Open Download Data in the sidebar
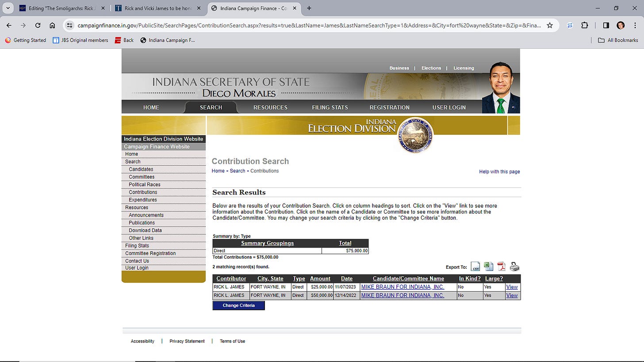This screenshot has width=644, height=362. point(145,230)
